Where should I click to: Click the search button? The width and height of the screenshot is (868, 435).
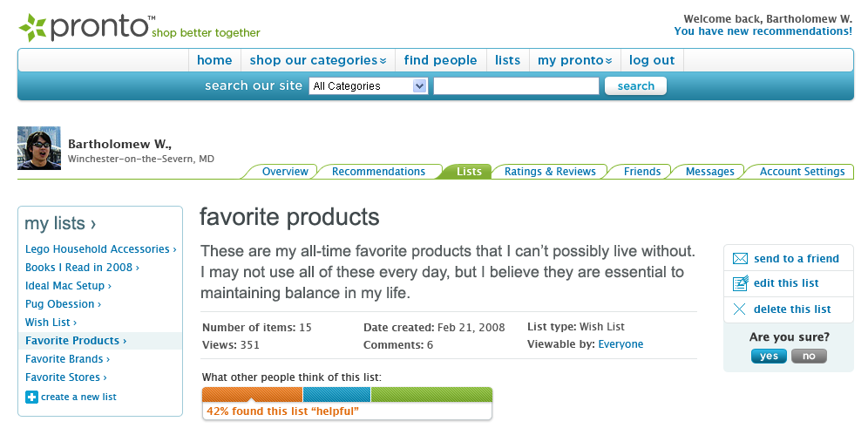point(635,85)
